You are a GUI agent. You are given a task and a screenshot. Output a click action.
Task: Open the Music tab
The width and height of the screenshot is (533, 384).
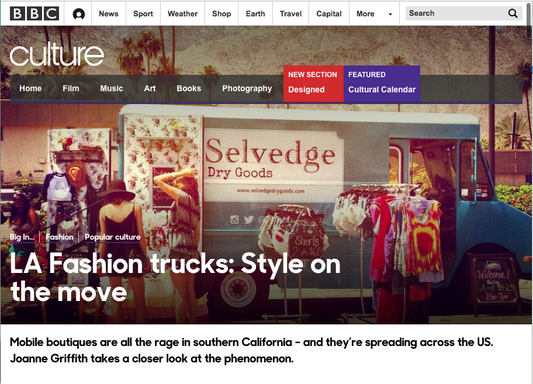click(x=111, y=88)
